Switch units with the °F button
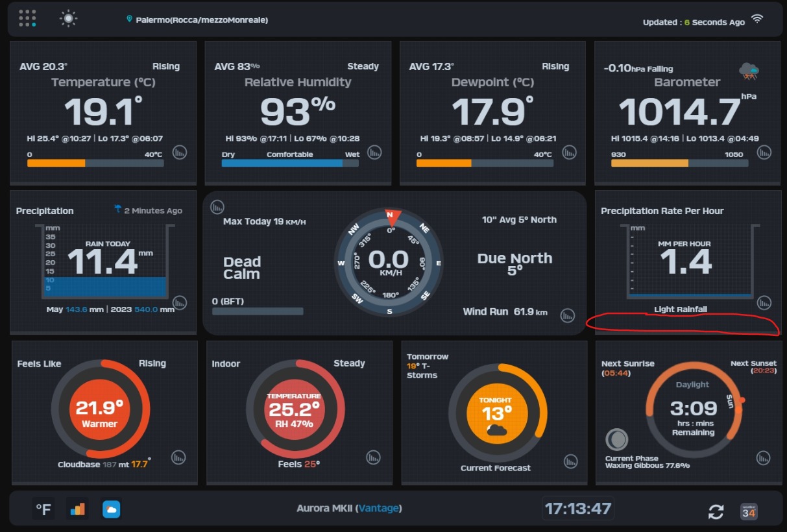The width and height of the screenshot is (787, 532). pyautogui.click(x=43, y=509)
